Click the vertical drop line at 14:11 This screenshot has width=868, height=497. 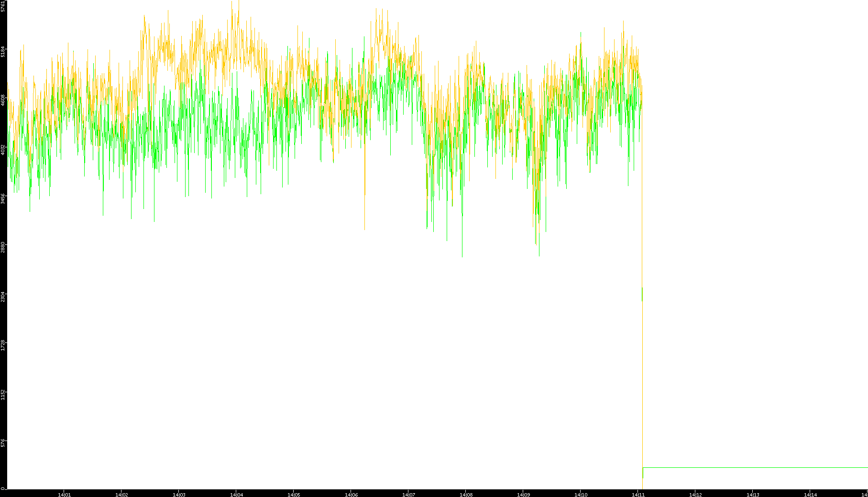pyautogui.click(x=642, y=383)
